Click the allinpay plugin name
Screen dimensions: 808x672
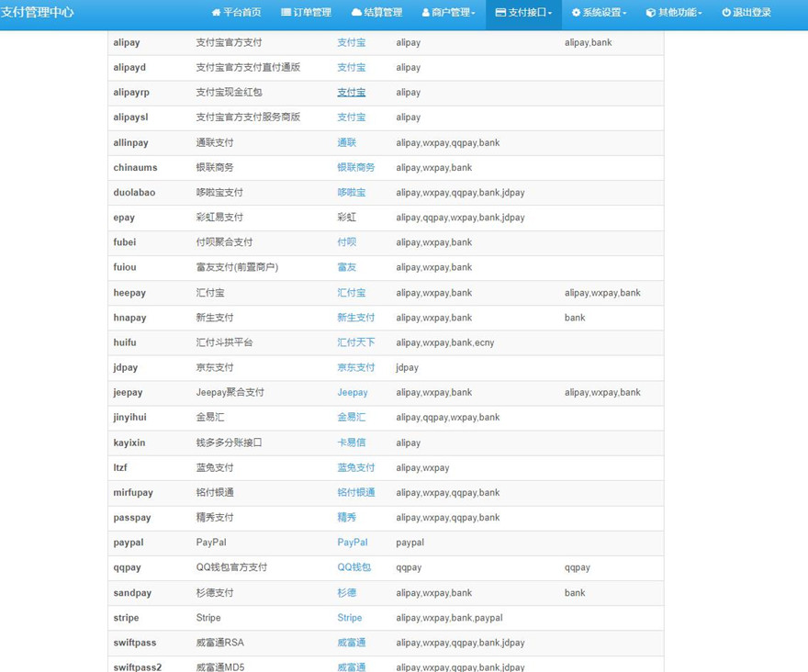131,142
